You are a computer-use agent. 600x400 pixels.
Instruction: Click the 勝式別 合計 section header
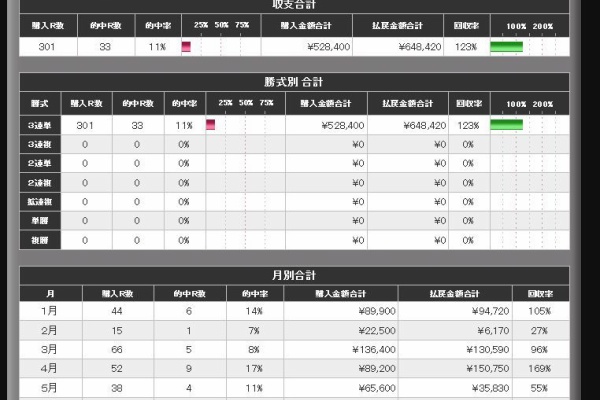point(295,82)
